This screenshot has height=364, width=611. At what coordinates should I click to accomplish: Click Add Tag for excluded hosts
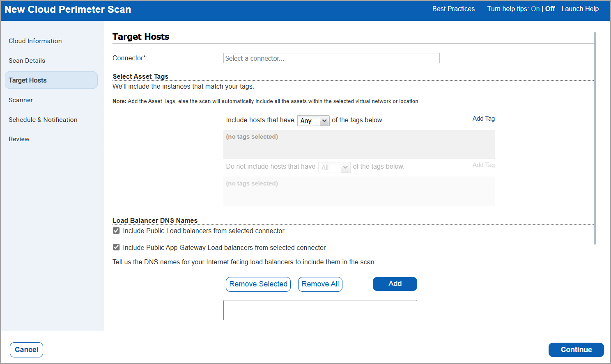click(483, 165)
